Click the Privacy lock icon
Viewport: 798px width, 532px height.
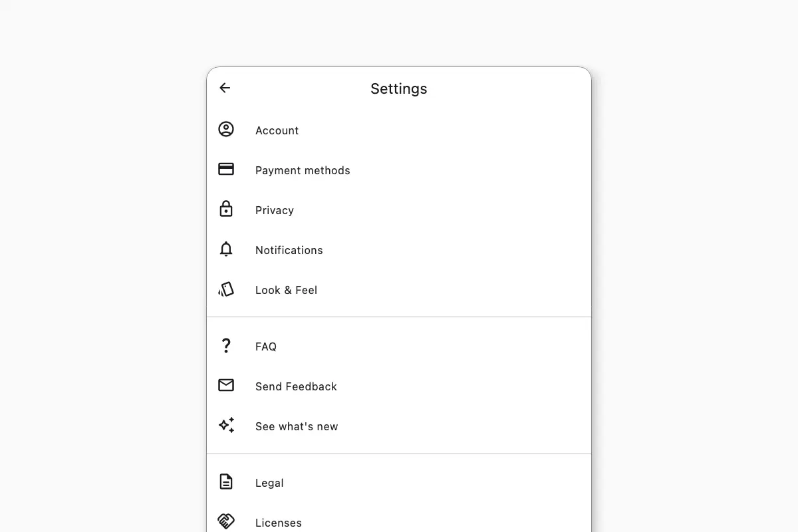(x=226, y=209)
